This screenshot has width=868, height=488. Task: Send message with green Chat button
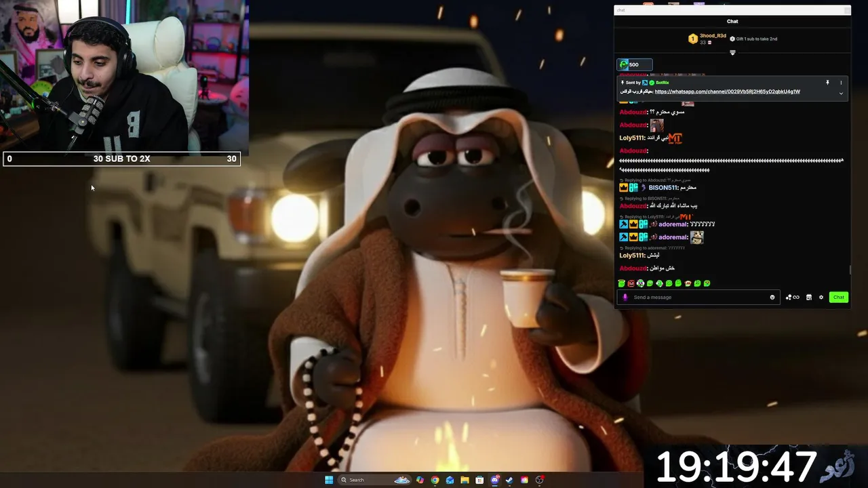pos(839,298)
